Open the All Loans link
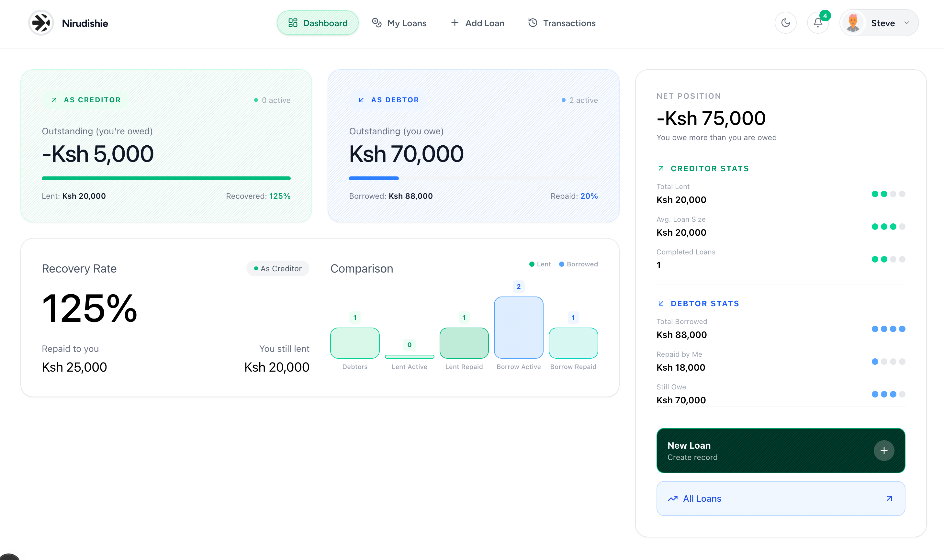944x560 pixels. click(702, 498)
